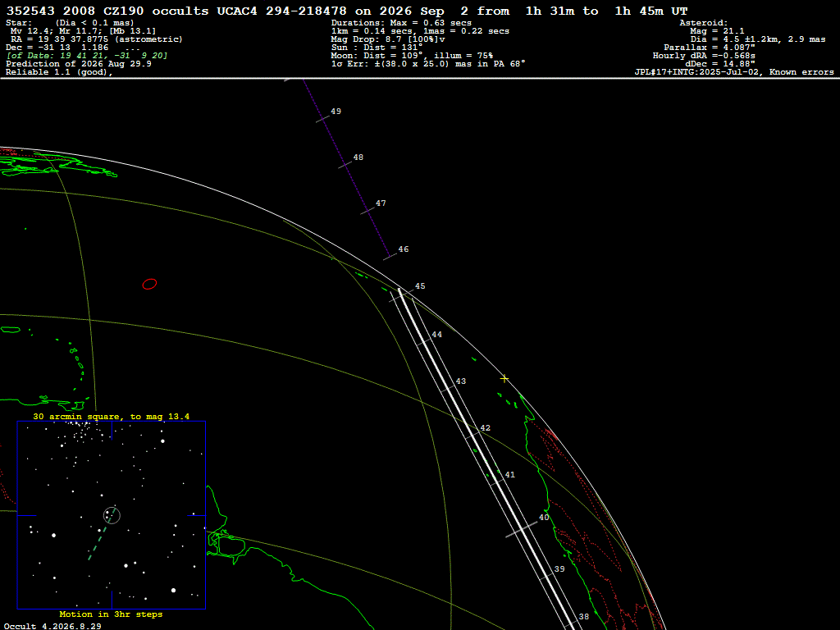Click the red ellipse on the map
The width and height of the screenshot is (840, 630).
pos(149,284)
